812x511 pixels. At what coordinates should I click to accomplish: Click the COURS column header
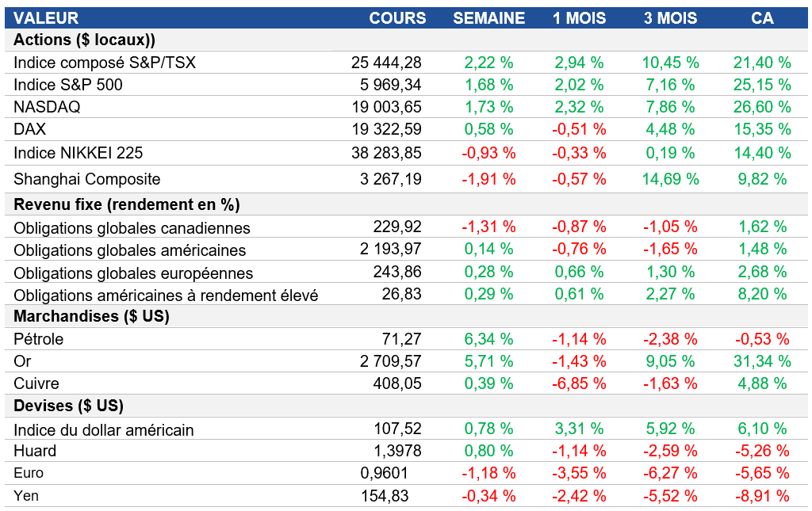tap(397, 18)
